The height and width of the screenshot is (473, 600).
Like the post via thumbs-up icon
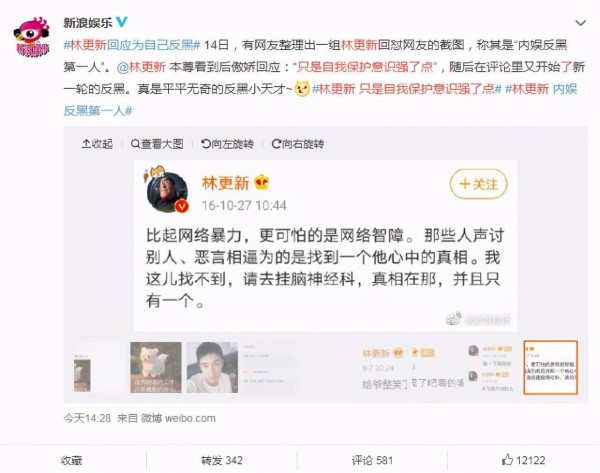click(507, 459)
